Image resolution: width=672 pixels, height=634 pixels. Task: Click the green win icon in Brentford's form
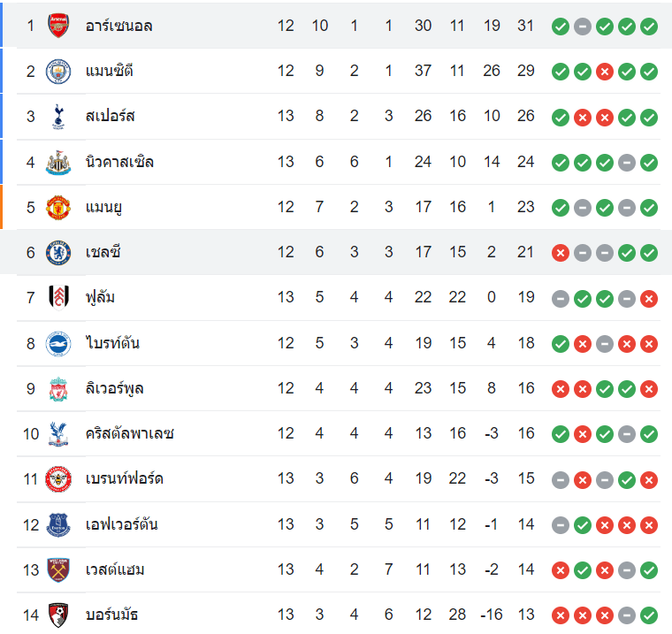[627, 479]
